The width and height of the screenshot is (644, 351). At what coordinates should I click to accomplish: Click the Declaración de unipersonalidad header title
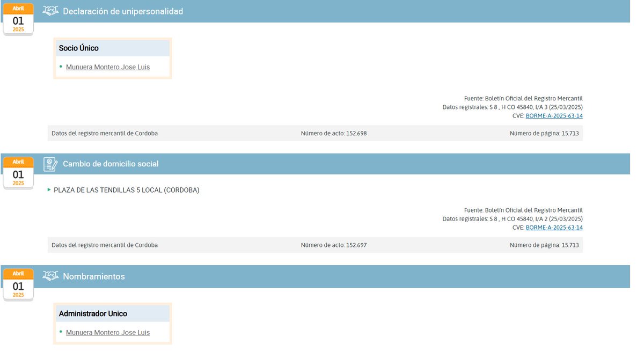[x=123, y=11]
